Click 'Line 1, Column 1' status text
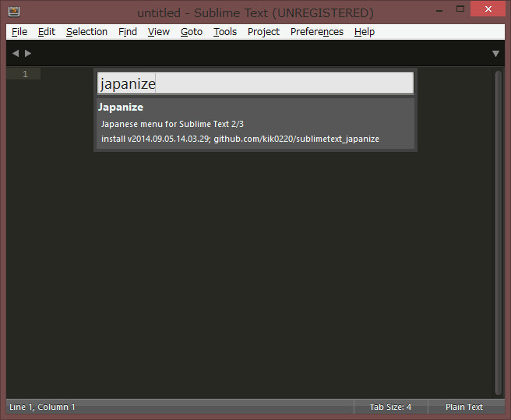Screen dimensions: 511x420 click(42, 407)
